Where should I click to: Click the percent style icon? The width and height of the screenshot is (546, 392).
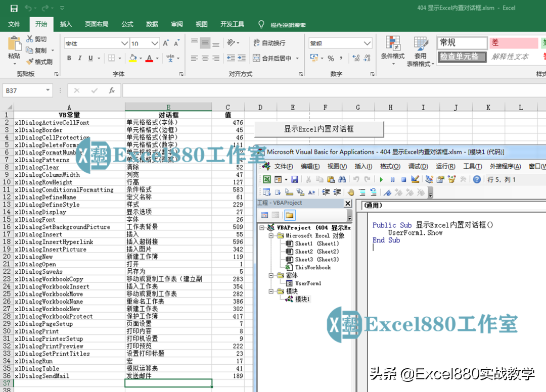(331, 59)
